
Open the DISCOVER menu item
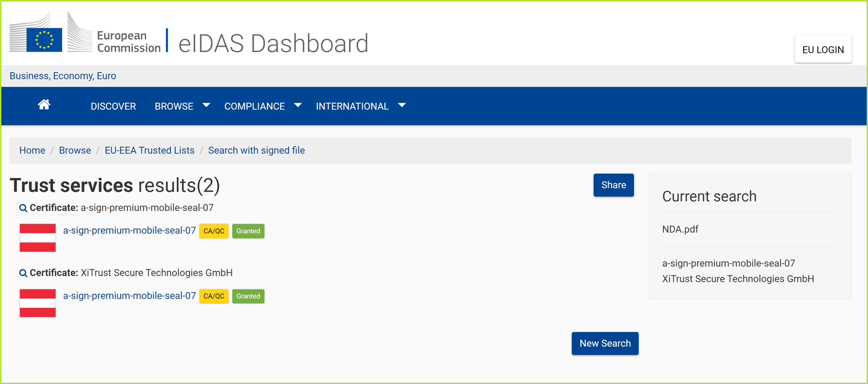coord(113,106)
